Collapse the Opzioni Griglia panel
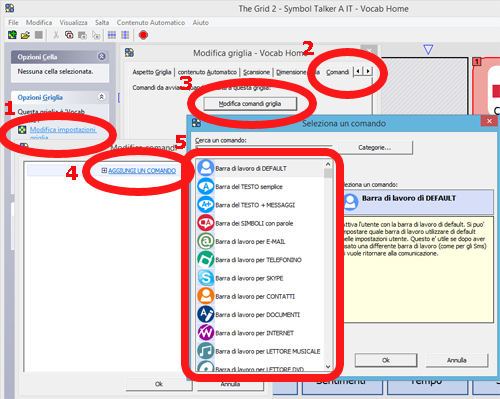500x399 pixels. pos(102,97)
